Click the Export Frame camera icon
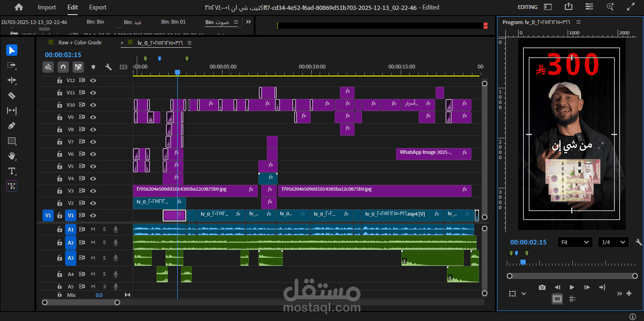The height and width of the screenshot is (321, 644). point(542,287)
